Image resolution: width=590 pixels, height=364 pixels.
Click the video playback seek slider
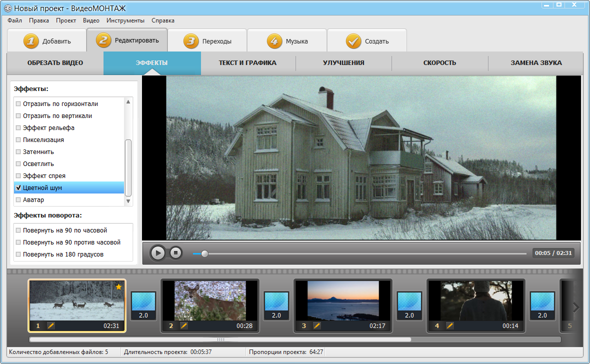359,253
